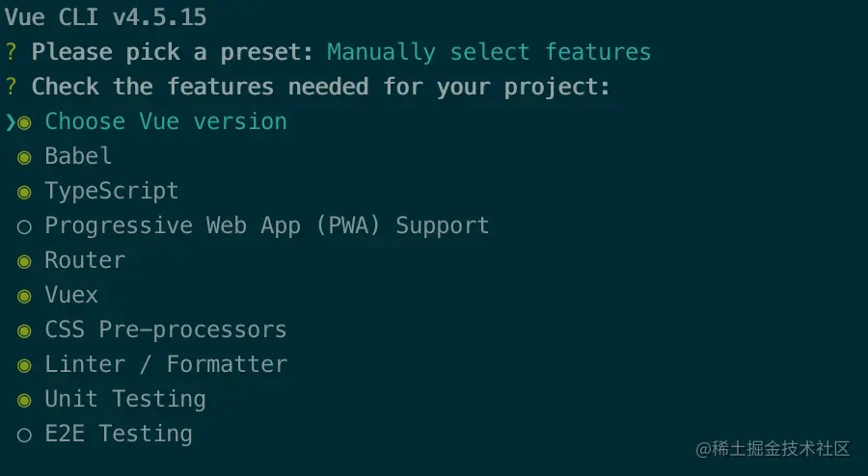
Task: Uncheck the Choose Vue version checkbox
Action: pos(24,122)
